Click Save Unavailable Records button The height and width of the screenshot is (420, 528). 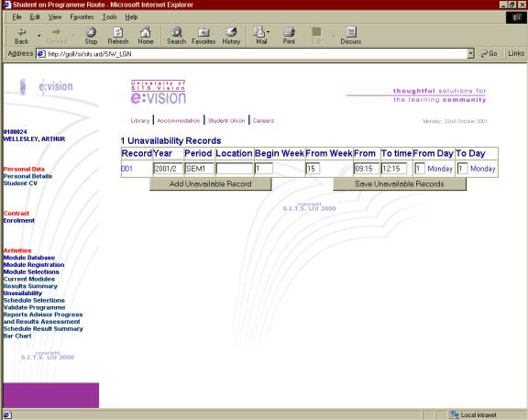point(400,184)
